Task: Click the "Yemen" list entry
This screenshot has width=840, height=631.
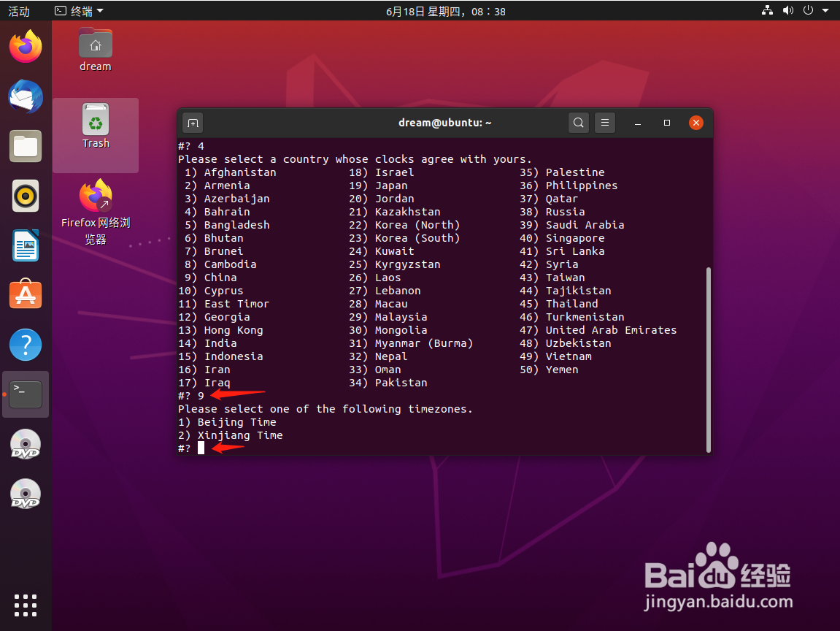Action: pos(562,370)
